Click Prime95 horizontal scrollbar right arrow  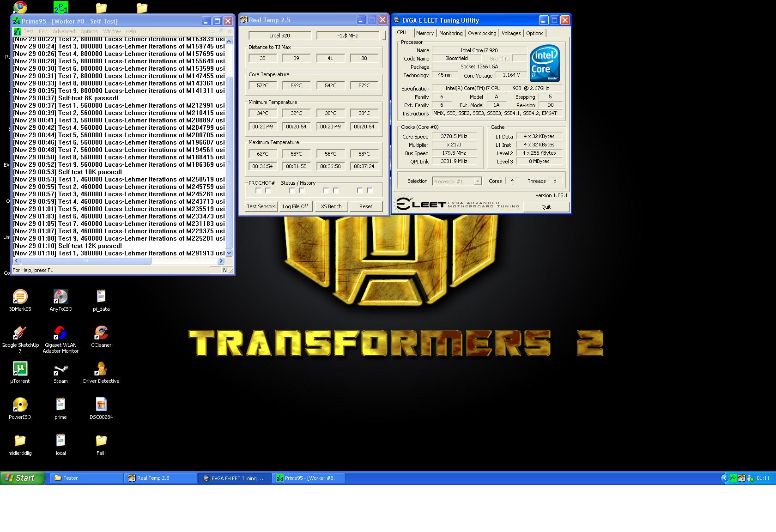(221, 261)
